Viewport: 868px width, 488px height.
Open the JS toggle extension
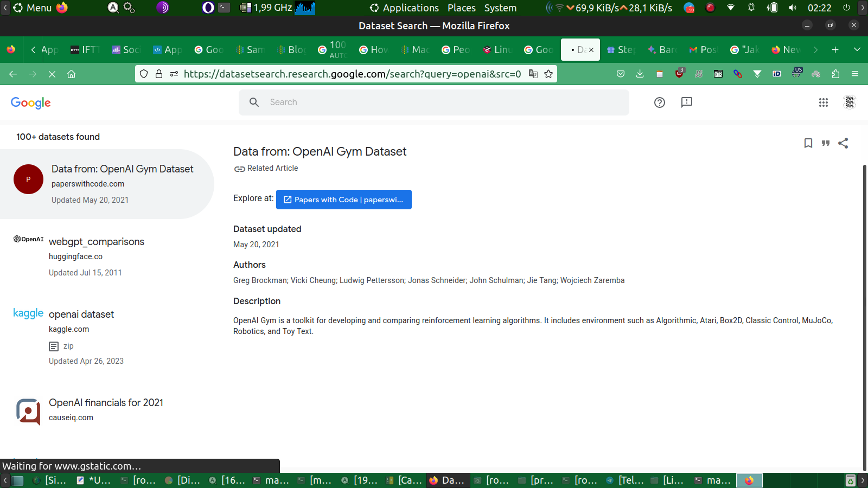pos(699,74)
